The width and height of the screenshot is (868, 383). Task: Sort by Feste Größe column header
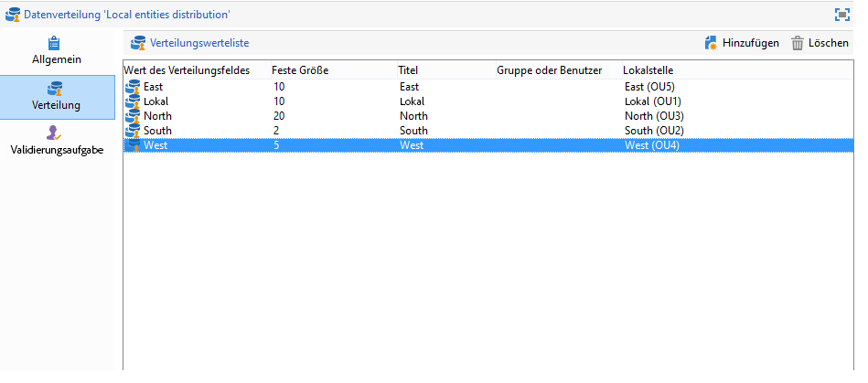pyautogui.click(x=300, y=70)
